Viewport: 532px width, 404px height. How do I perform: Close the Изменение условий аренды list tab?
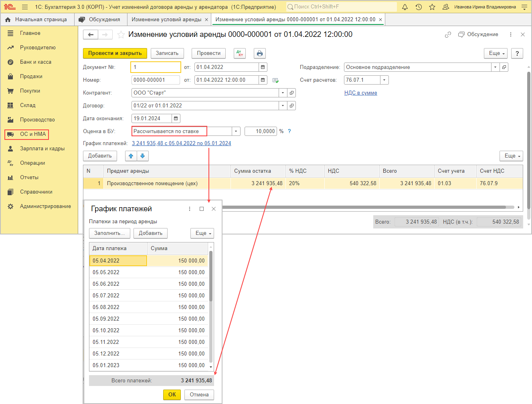(206, 20)
